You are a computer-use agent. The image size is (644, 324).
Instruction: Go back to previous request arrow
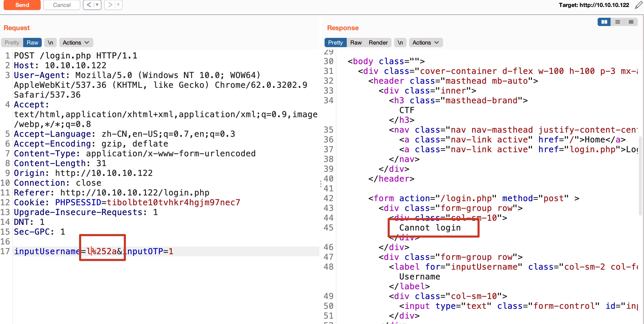[x=89, y=5]
